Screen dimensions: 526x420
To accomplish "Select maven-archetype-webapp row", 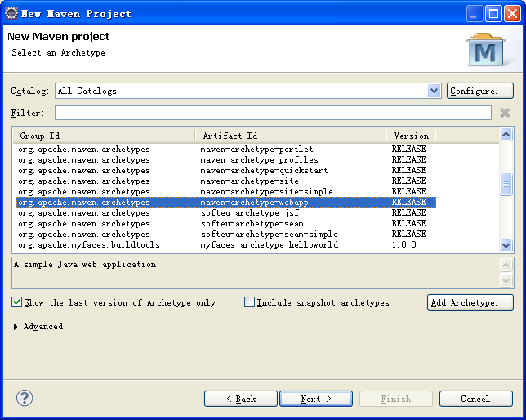I will coord(226,203).
